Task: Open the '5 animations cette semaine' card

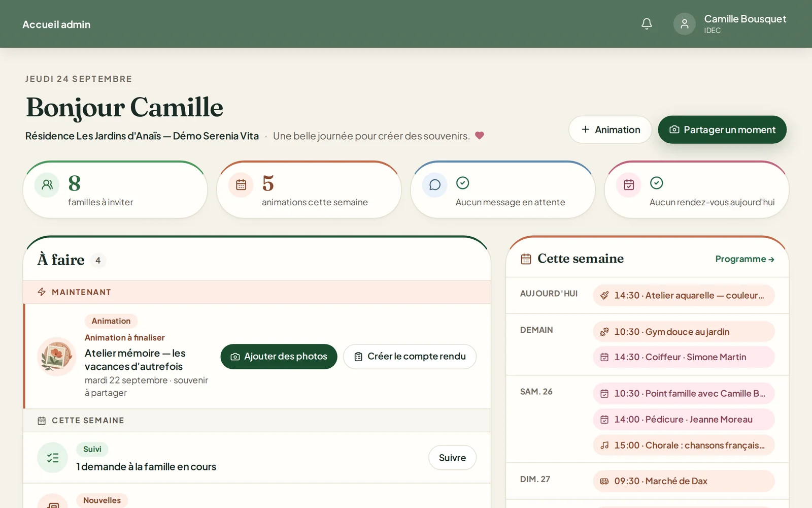Action: pos(309,190)
